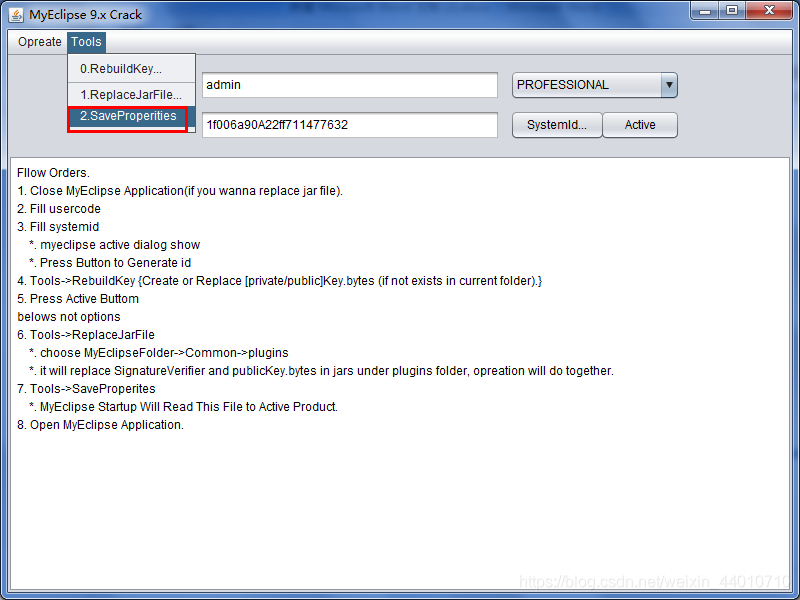Screen dimensions: 800x600
Task: Choose 1.ReplaceJarFile... menu entry
Action: pyautogui.click(x=132, y=95)
